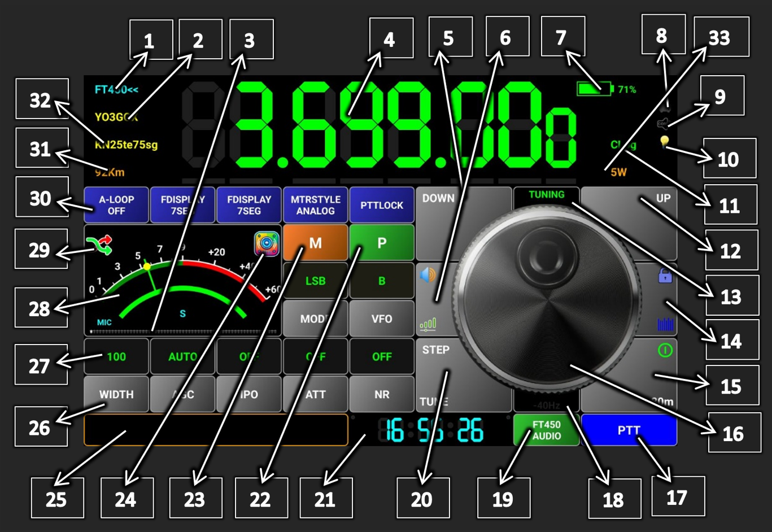Toggle noise reduction with NR button
This screenshot has height=532, width=772.
point(382,394)
